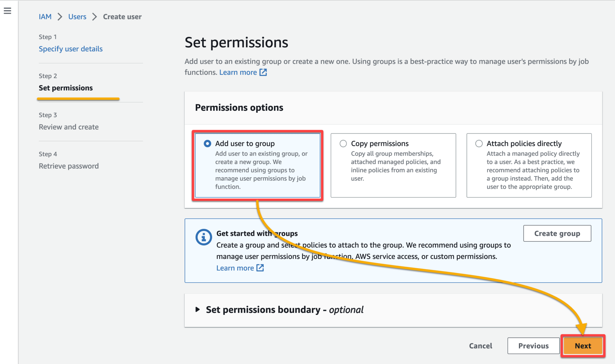
Task: Open the hamburger navigation menu icon
Action: tap(8, 11)
